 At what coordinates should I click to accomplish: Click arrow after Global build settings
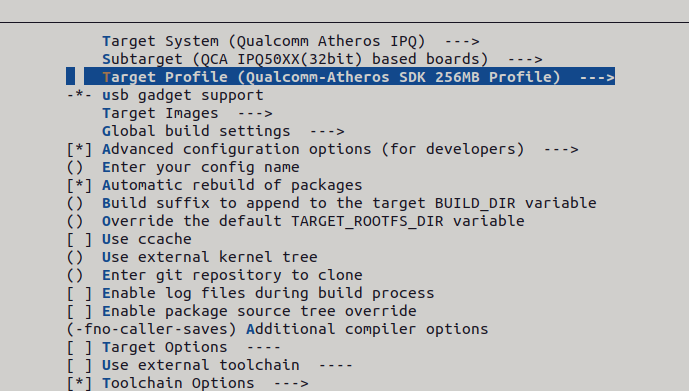pyautogui.click(x=327, y=132)
